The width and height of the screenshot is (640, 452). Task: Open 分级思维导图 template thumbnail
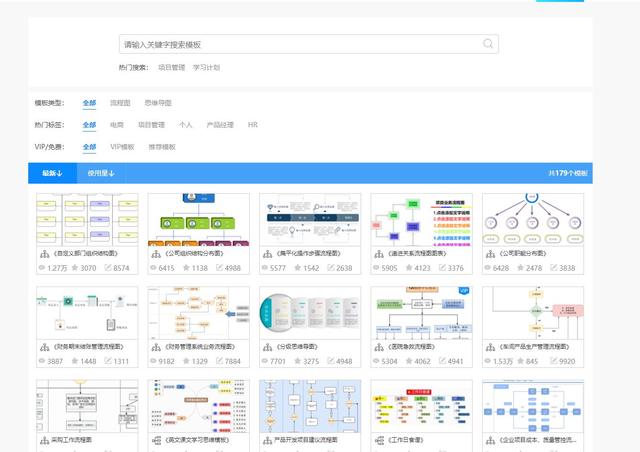[x=310, y=313]
